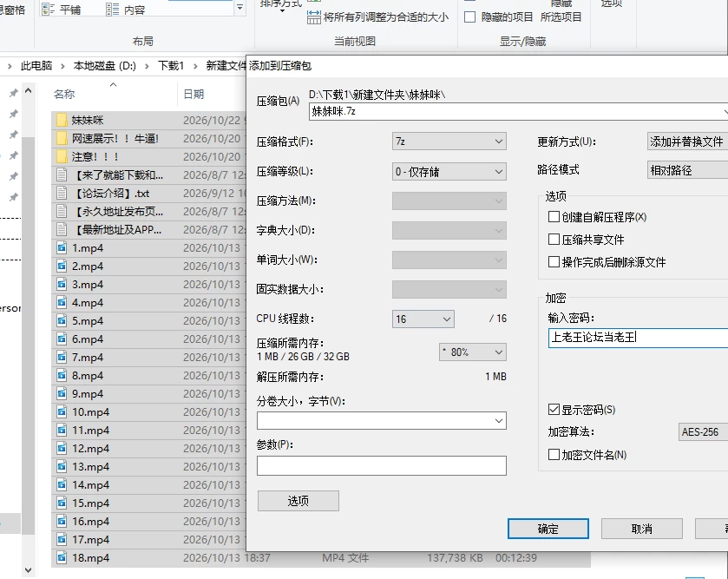Screen dimensions: 728x579
Task: Click 此电脑 in address breadcrumb
Action: coord(36,66)
